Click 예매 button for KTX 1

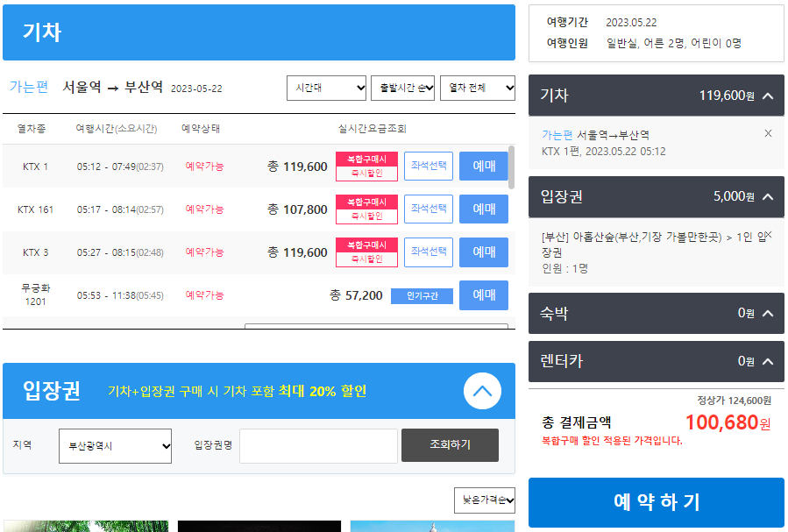484,166
